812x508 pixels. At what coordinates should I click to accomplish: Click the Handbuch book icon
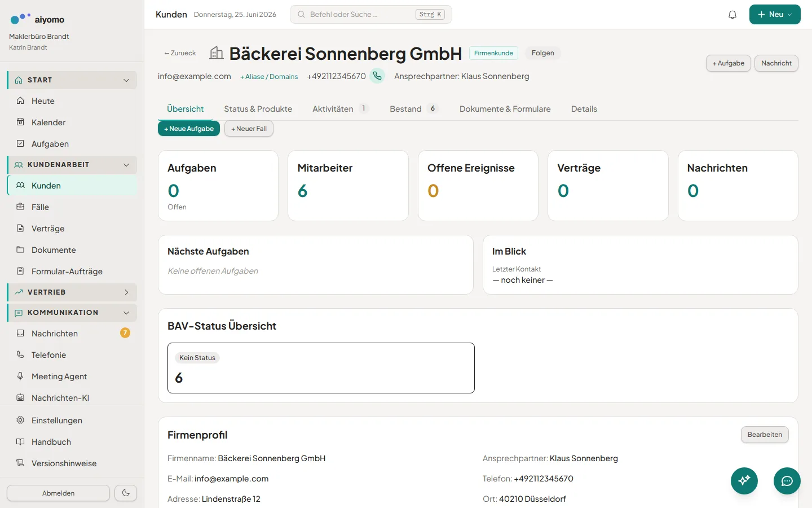coord(20,441)
